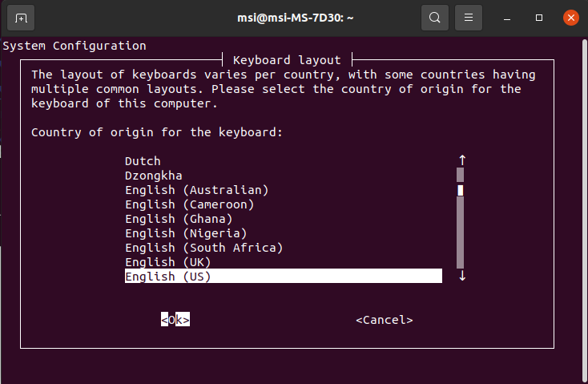Image resolution: width=588 pixels, height=384 pixels.
Task: Click the list scroll-down arrow
Action: pos(462,276)
